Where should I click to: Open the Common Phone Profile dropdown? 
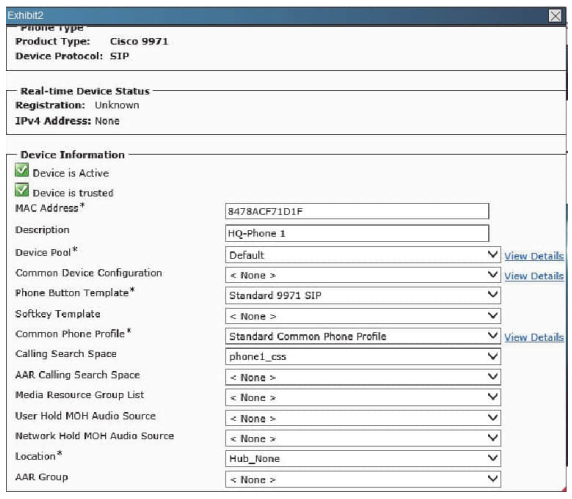[363, 336]
